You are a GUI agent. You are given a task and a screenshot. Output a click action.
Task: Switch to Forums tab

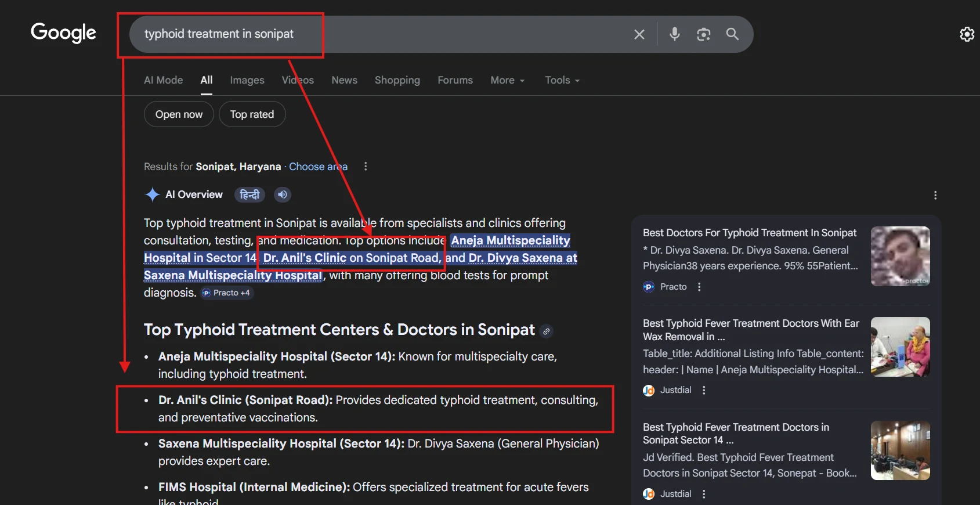click(455, 80)
